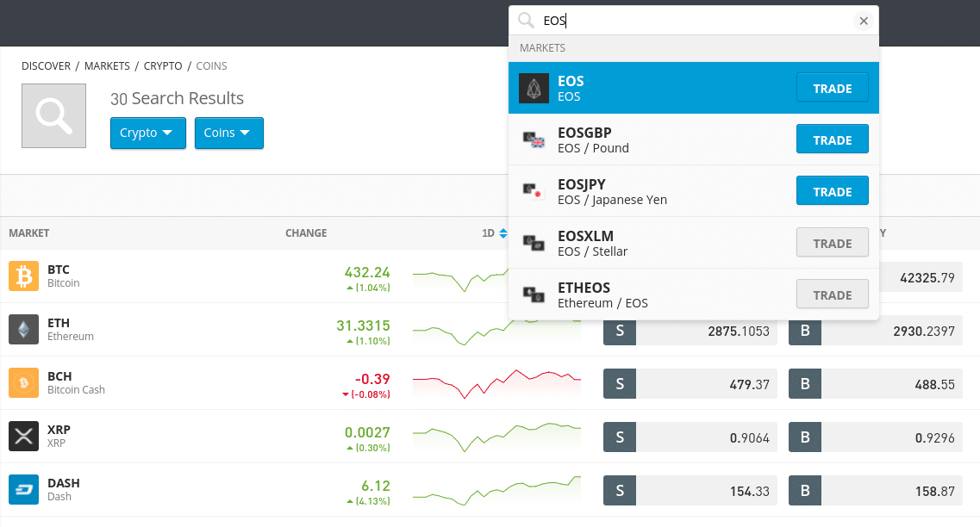Click the large search results thumbnail
Image resolution: width=980 pixels, height=527 pixels.
pos(53,116)
